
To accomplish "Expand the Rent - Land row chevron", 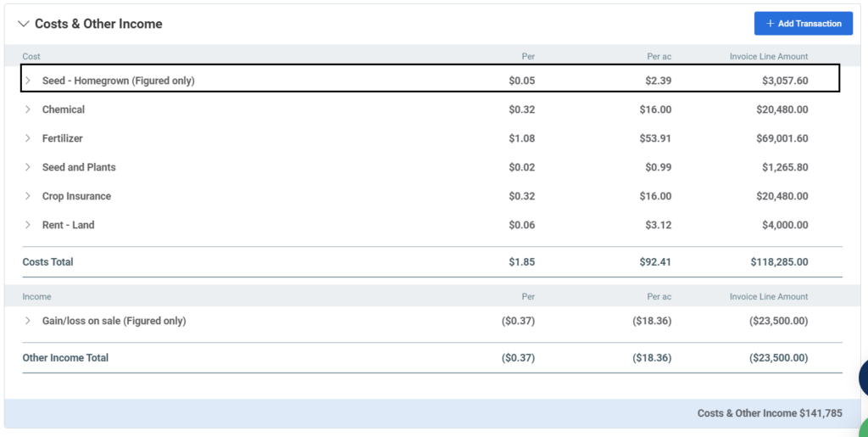I will click(x=28, y=225).
